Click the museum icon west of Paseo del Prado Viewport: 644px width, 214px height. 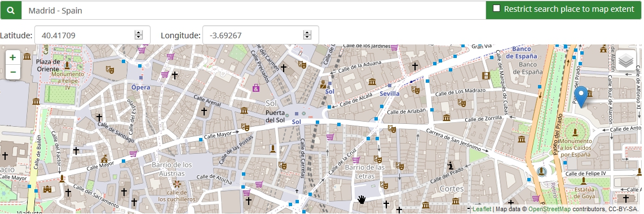click(522, 139)
